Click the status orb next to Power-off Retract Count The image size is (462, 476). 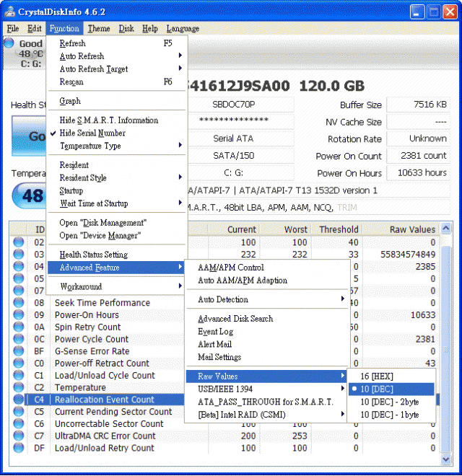(x=19, y=363)
